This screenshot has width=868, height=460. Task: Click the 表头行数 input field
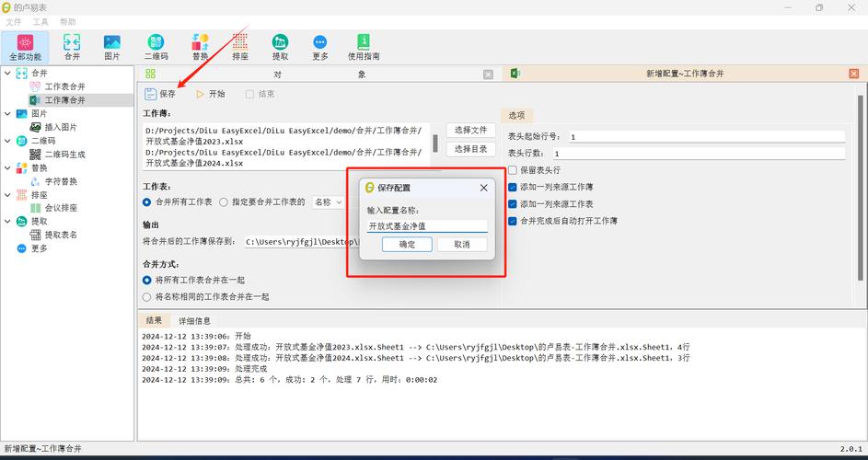pos(699,154)
